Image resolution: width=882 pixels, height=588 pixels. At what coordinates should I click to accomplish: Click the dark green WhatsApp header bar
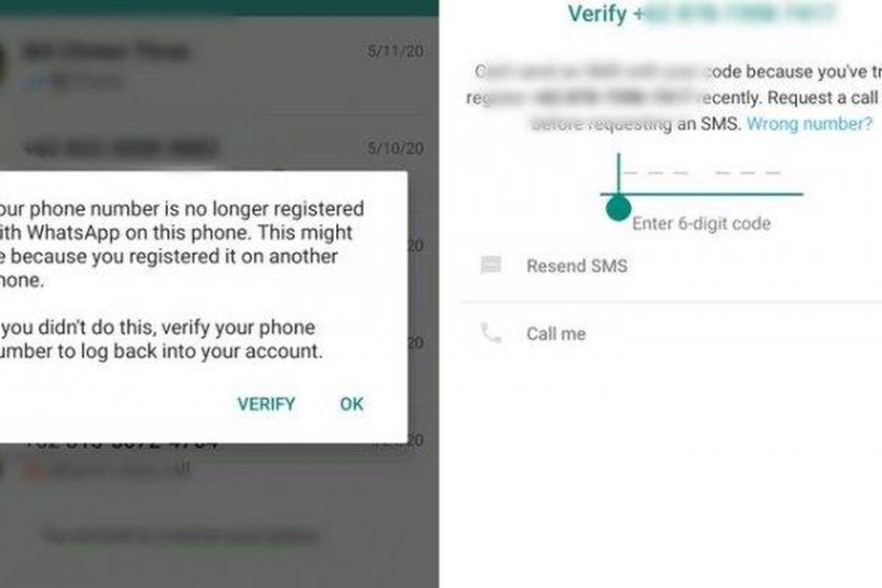coord(219,7)
